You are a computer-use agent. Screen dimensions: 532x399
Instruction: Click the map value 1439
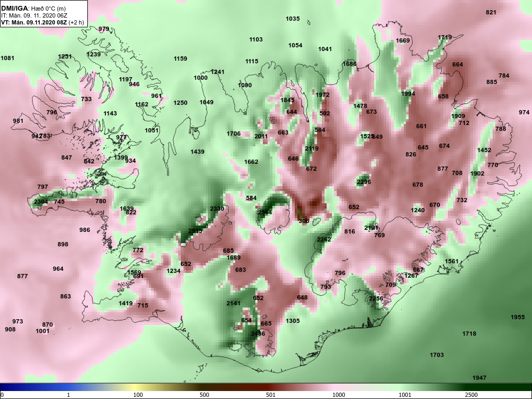coord(197,152)
